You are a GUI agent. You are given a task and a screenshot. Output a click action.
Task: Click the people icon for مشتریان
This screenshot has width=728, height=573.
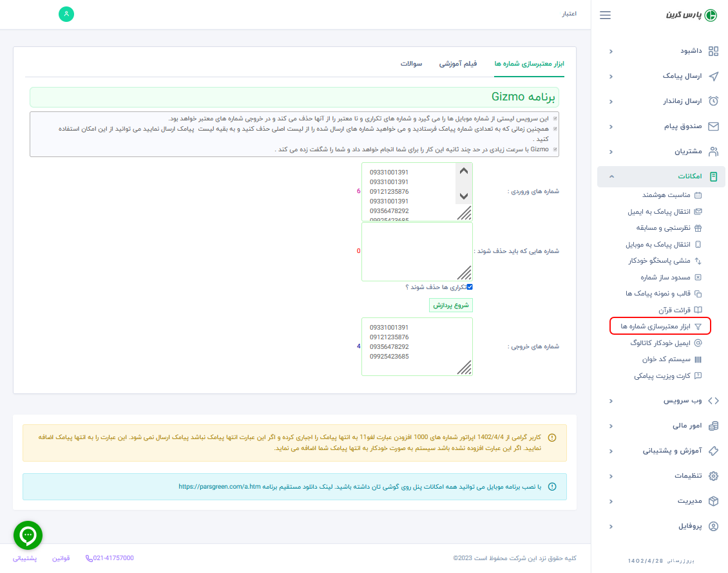pos(713,151)
